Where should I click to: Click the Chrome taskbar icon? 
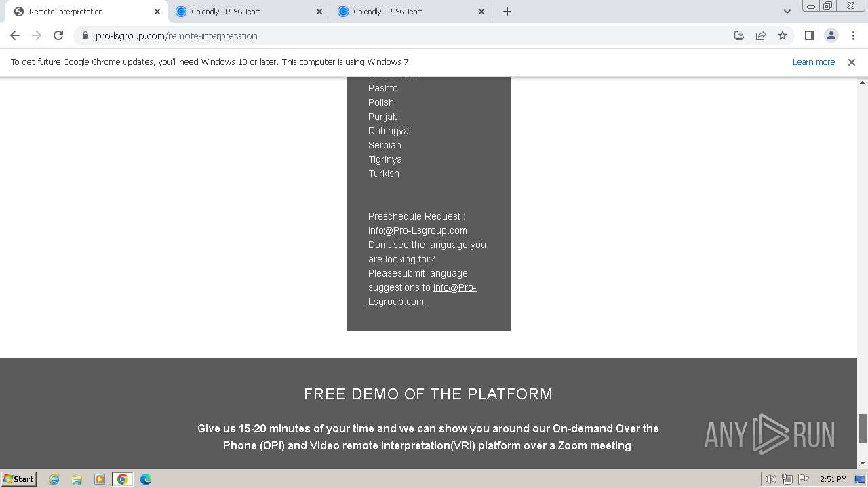pyautogui.click(x=123, y=479)
